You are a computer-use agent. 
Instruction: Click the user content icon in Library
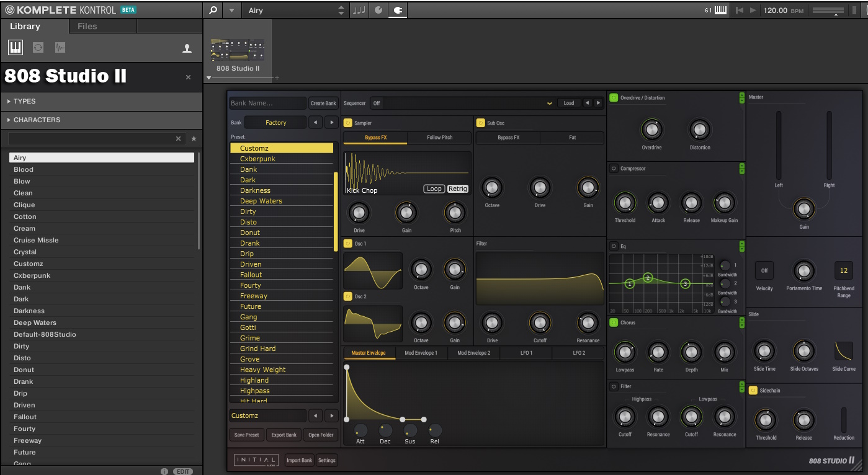click(x=187, y=48)
